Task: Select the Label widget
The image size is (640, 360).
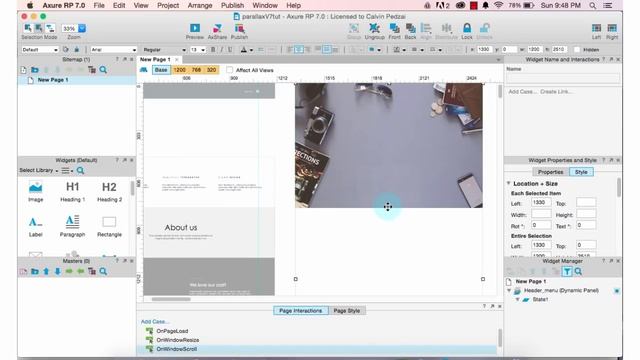Action: tap(36, 227)
